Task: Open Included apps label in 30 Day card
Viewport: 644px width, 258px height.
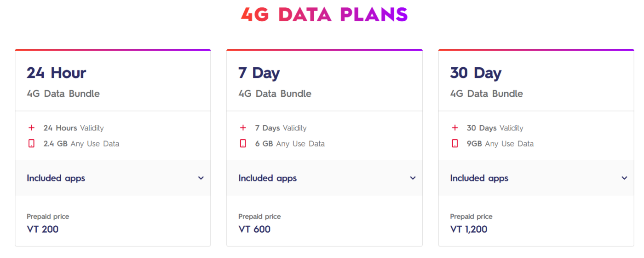Action: [479, 178]
